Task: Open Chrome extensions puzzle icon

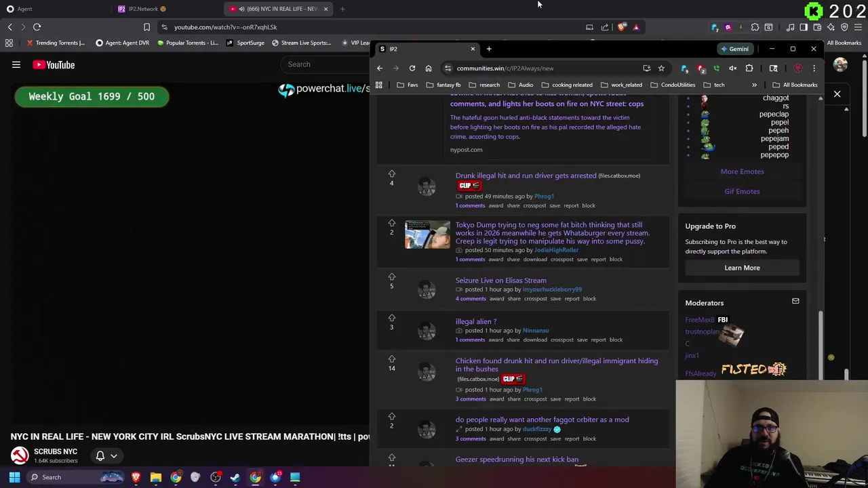Action: pyautogui.click(x=749, y=68)
